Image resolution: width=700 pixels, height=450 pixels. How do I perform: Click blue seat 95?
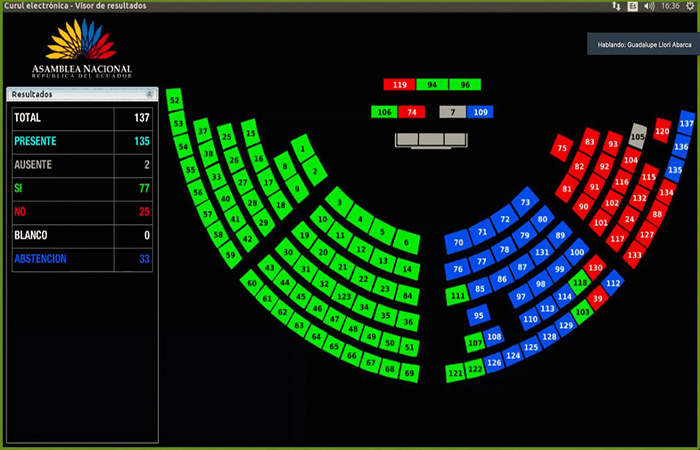pyautogui.click(x=479, y=315)
